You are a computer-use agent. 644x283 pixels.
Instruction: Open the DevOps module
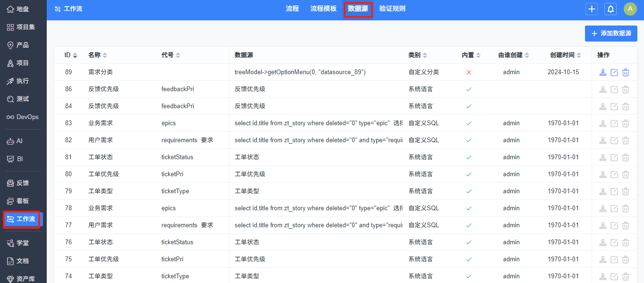[23, 117]
